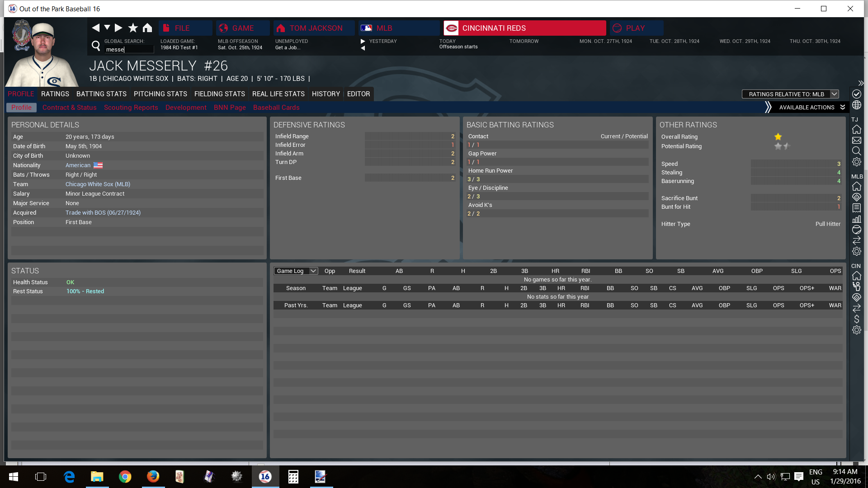Open the CIN transactions arrows icon
868x488 pixels.
tap(857, 309)
